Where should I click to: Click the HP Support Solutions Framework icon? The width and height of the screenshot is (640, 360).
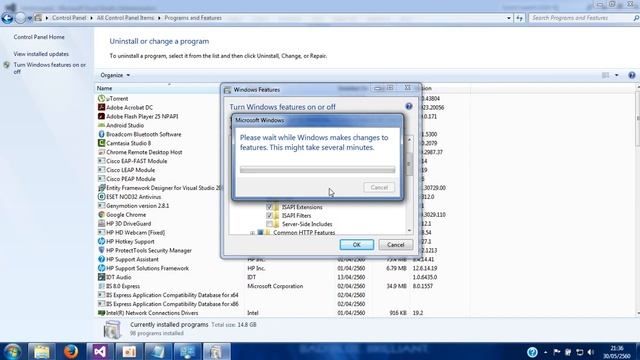tap(101, 268)
